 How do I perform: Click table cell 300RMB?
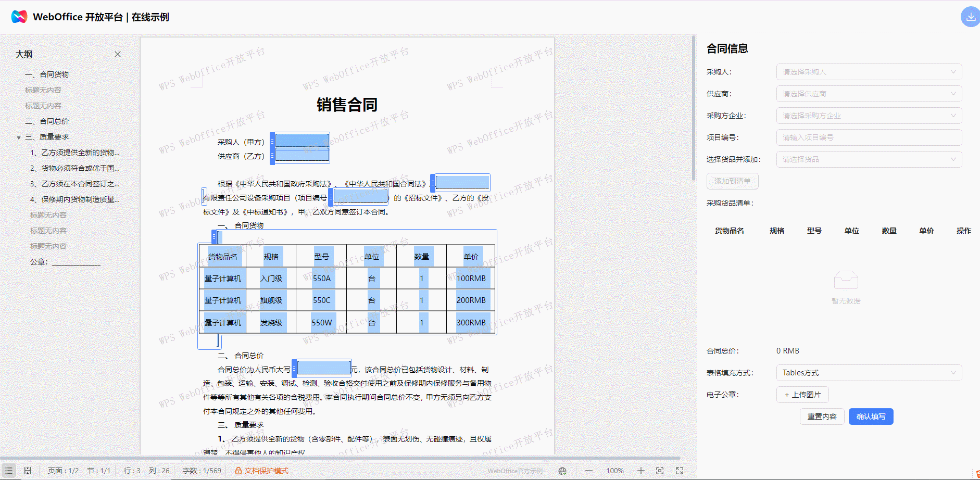click(x=471, y=323)
